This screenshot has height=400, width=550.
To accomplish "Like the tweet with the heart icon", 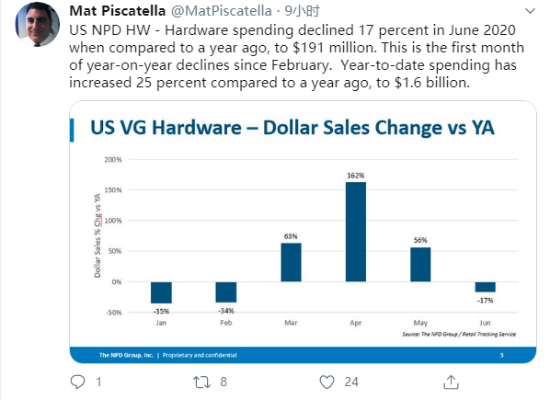I will pos(327,382).
